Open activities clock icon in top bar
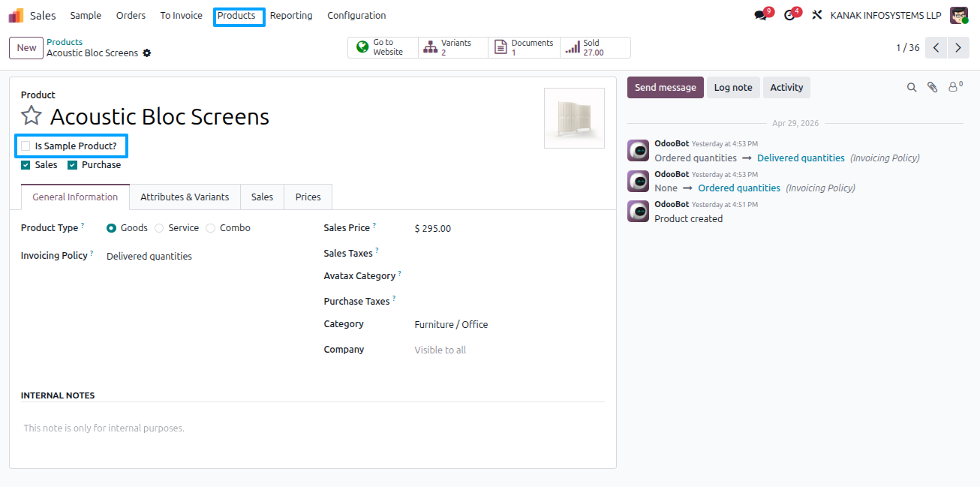 [x=789, y=15]
